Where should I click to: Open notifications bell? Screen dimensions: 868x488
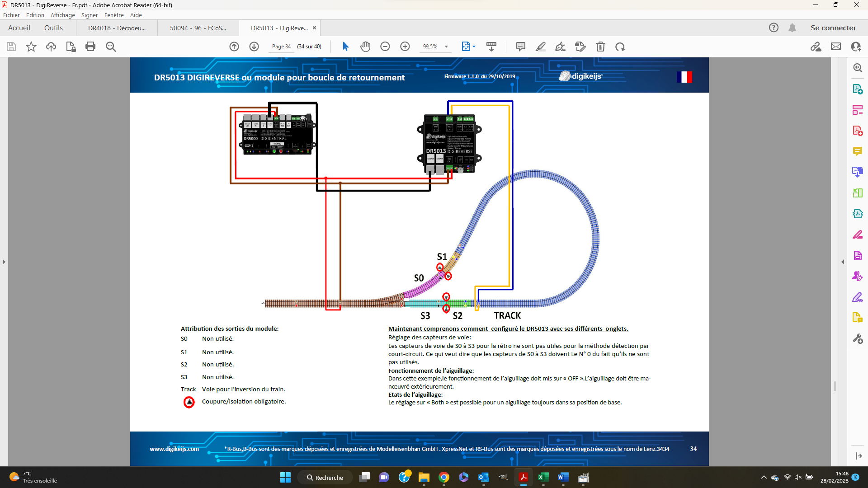[x=792, y=28]
